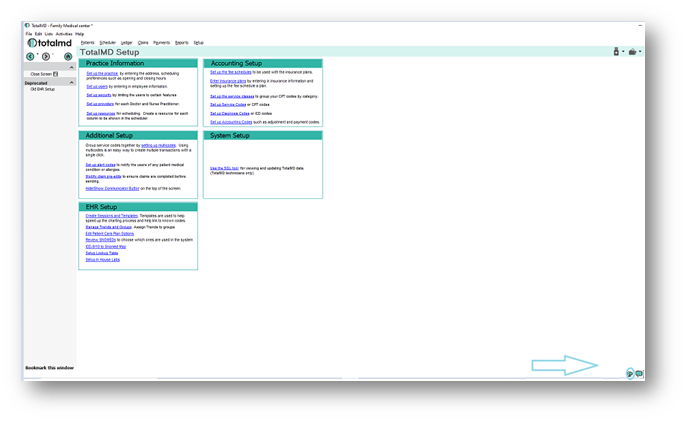Screen dimensions: 687x423
Task: Click the briefcase toolbar icon
Action: 632,52
